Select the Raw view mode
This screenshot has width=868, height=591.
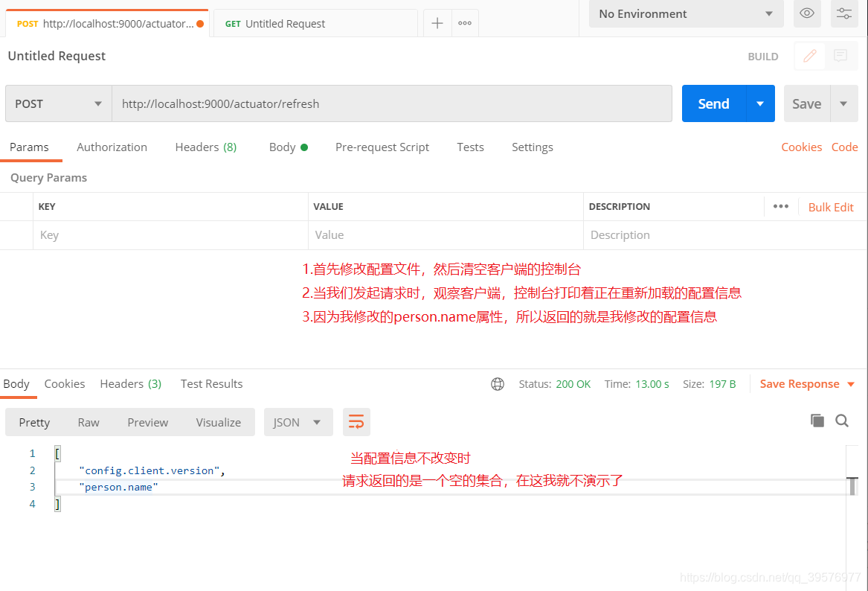coord(89,422)
